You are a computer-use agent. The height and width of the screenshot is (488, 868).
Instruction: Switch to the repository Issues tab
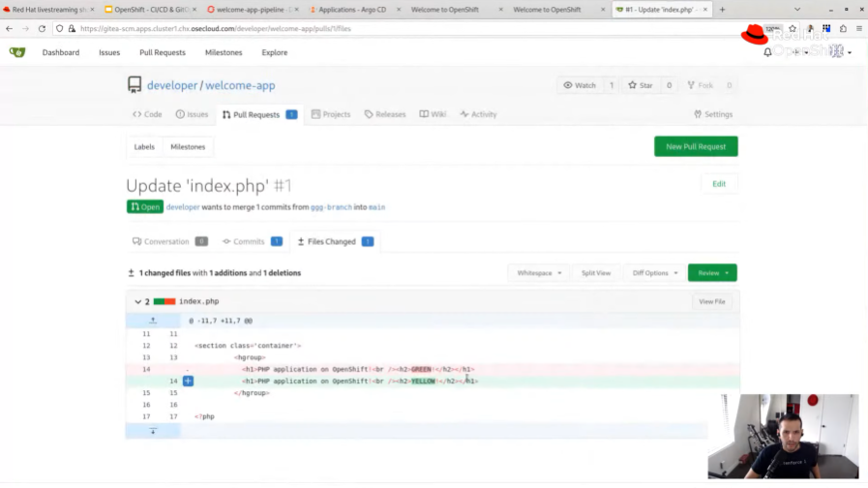point(193,114)
